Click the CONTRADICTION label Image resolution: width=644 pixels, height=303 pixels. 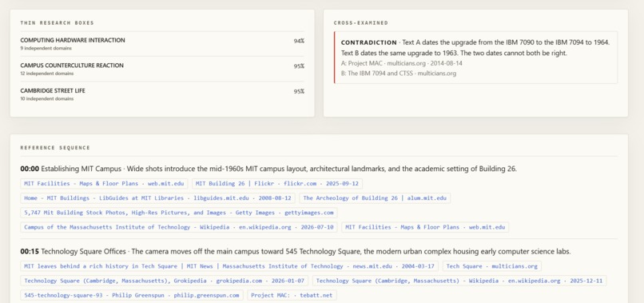coord(369,42)
